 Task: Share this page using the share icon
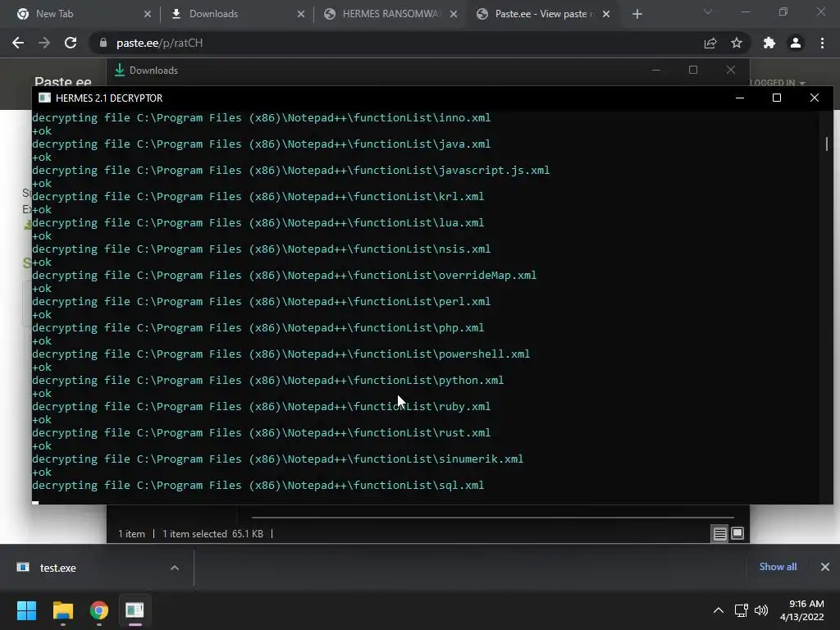pos(710,43)
